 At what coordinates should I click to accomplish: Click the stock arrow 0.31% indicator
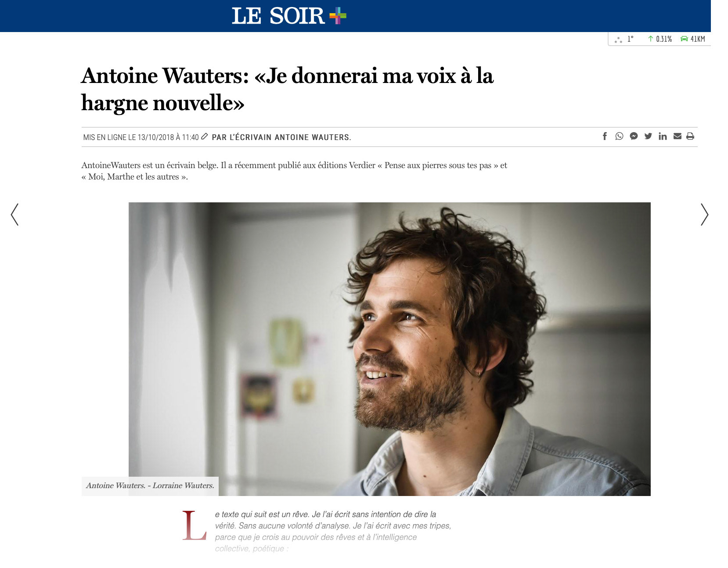click(660, 39)
